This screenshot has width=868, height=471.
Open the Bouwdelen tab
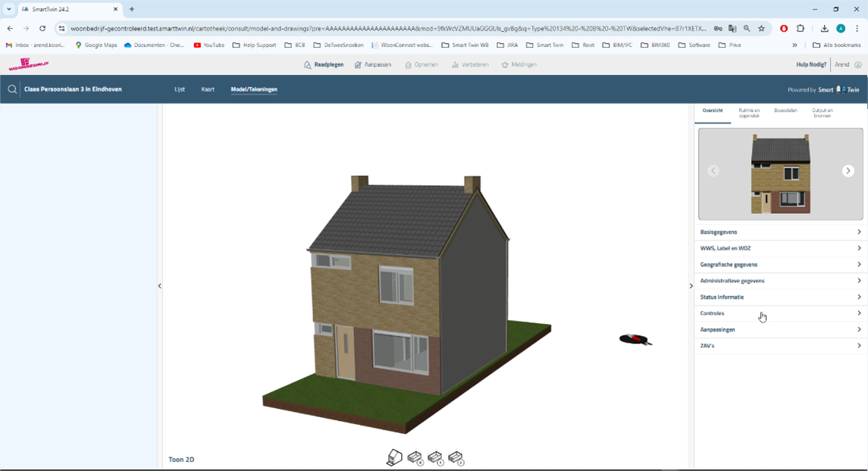coord(785,111)
